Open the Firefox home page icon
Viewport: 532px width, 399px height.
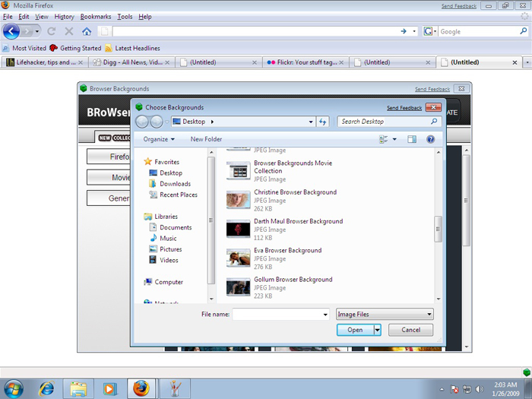click(x=87, y=32)
